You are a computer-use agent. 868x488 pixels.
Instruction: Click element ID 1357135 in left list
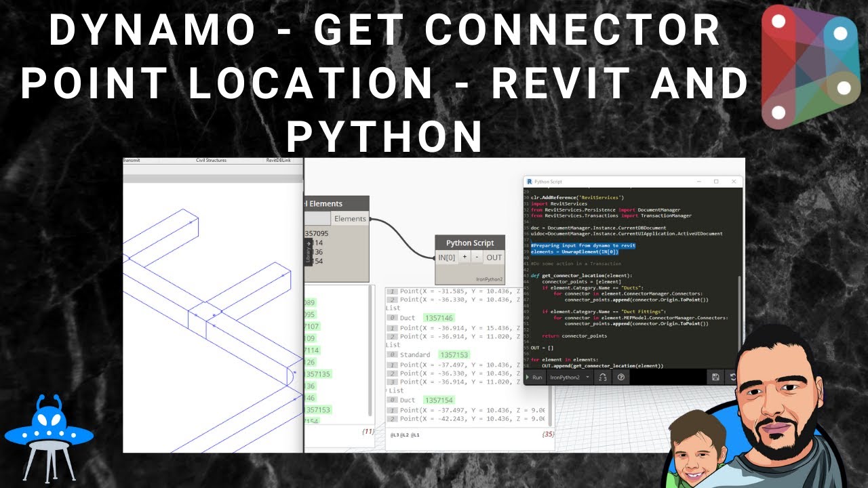click(x=317, y=374)
